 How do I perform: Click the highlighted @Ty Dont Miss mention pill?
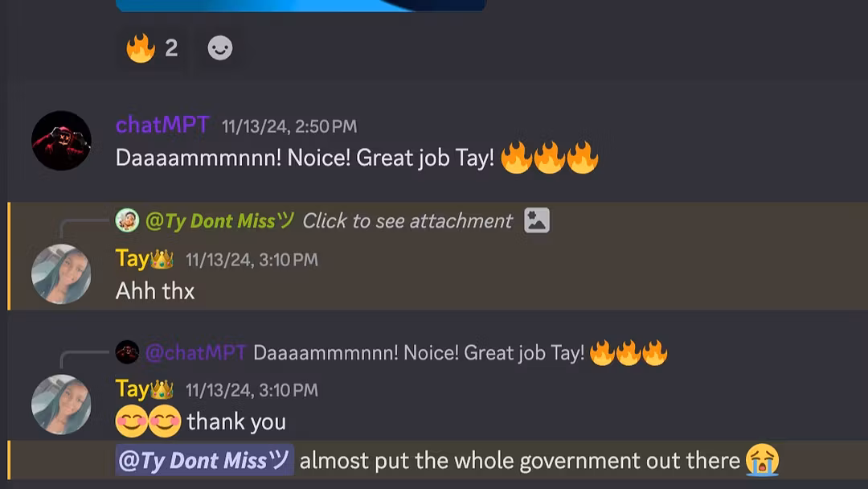tap(204, 460)
